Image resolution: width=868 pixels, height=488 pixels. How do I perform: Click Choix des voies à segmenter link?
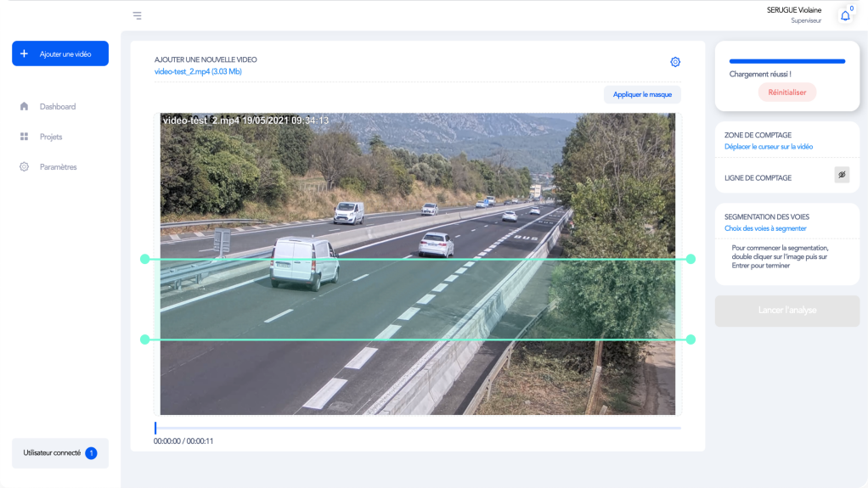click(765, 228)
